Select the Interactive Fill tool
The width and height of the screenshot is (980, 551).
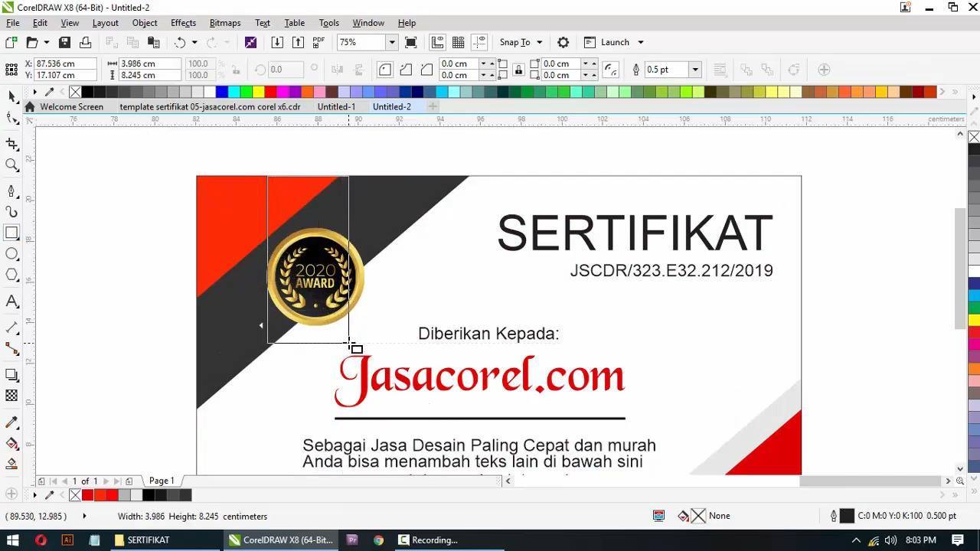coord(11,443)
